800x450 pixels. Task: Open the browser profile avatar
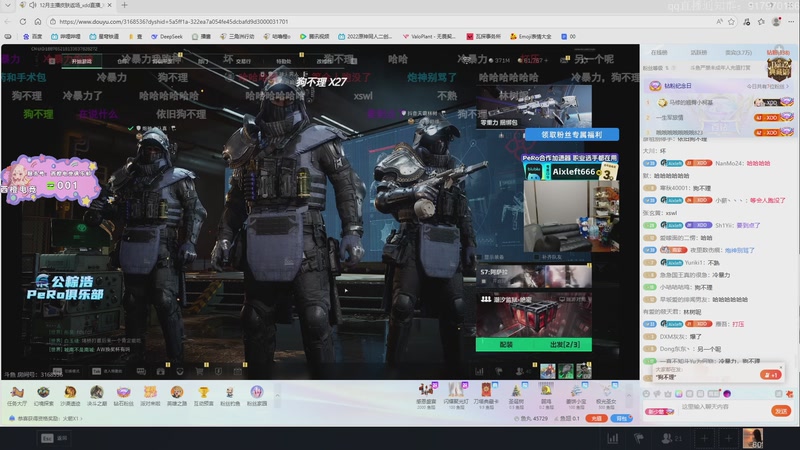(x=776, y=21)
